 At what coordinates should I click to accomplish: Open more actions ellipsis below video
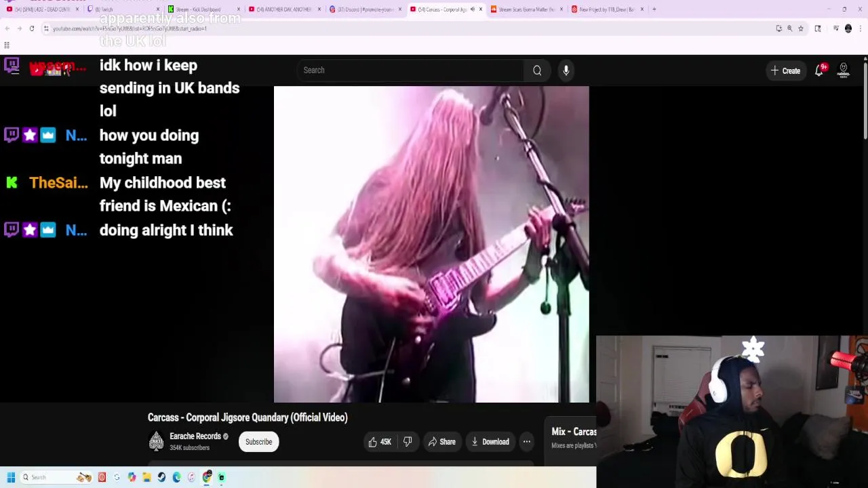[527, 442]
